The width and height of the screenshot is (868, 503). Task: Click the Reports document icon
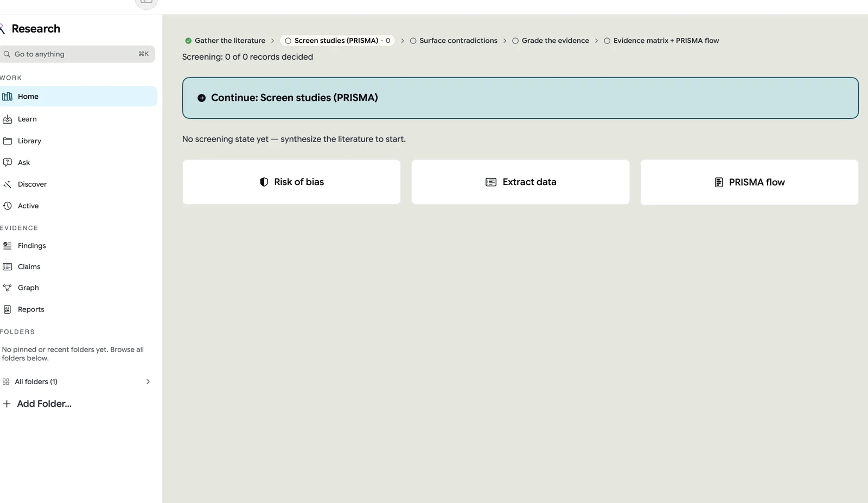[8, 309]
